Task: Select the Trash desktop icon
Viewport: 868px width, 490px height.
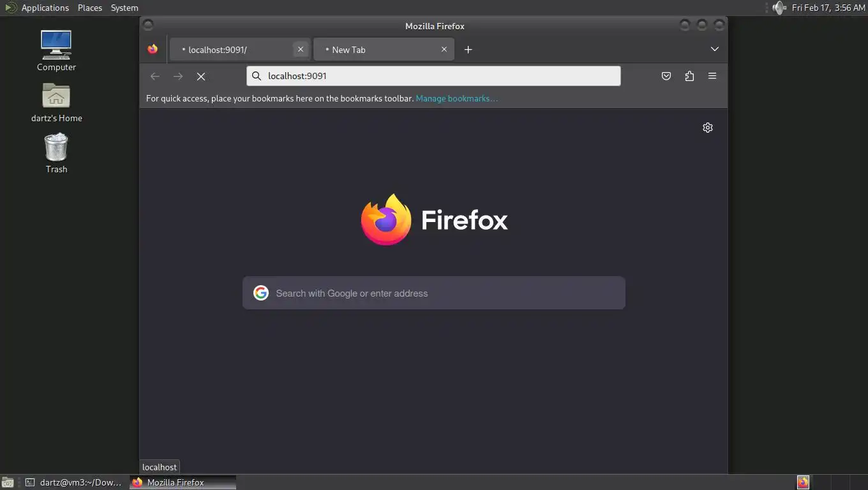Action: pos(56,153)
